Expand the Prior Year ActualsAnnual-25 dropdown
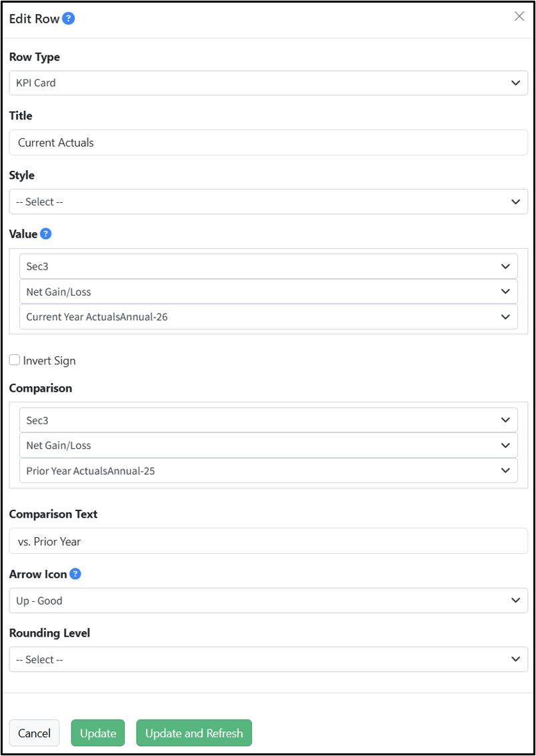Image resolution: width=536 pixels, height=756 pixels. (x=268, y=470)
